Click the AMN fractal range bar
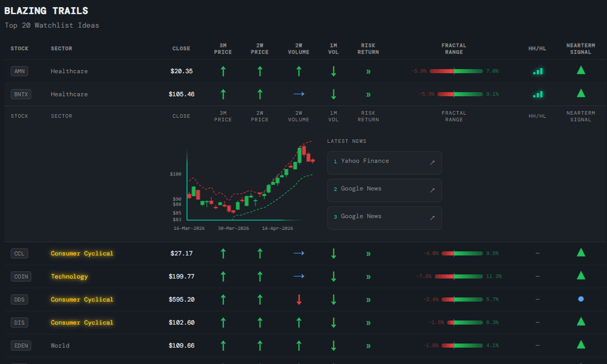Screen dimensions: 607x364 tap(456, 71)
